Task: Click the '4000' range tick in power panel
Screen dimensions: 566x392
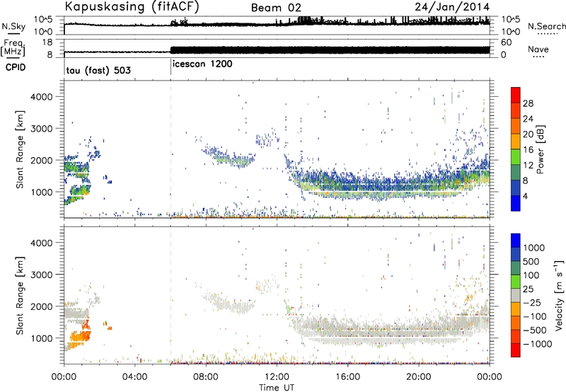Action: (x=42, y=97)
